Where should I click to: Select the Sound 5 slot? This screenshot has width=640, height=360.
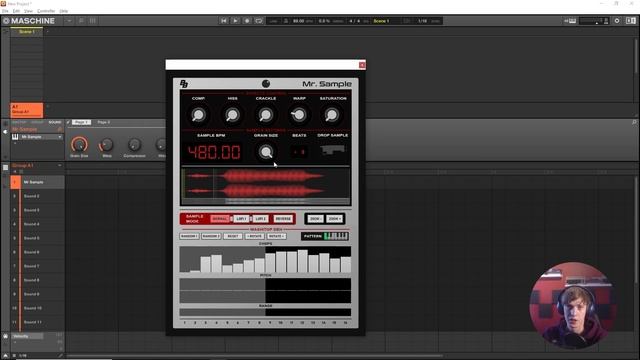(38, 238)
